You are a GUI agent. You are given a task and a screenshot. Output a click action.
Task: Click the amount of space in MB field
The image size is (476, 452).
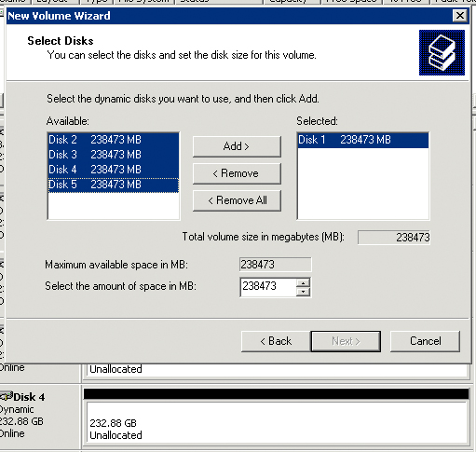click(x=268, y=287)
